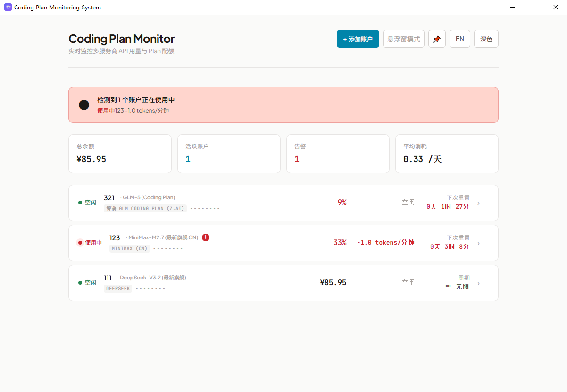567x392 pixels.
Task: Click the MiniMax-M2.7 (最新旗舰 CN) model label
Action: click(x=163, y=237)
